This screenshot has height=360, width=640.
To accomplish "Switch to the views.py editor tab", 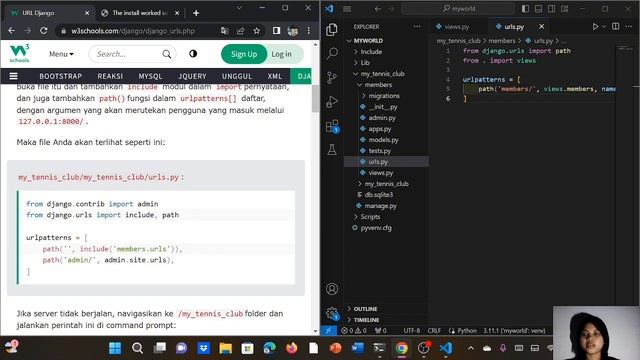I will [456, 27].
